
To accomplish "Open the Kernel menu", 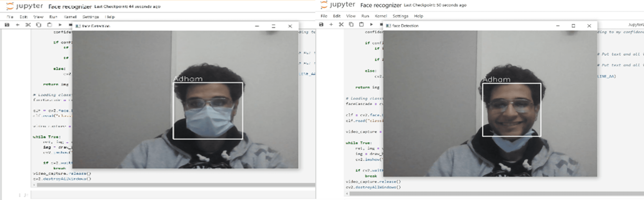I will coord(381,16).
